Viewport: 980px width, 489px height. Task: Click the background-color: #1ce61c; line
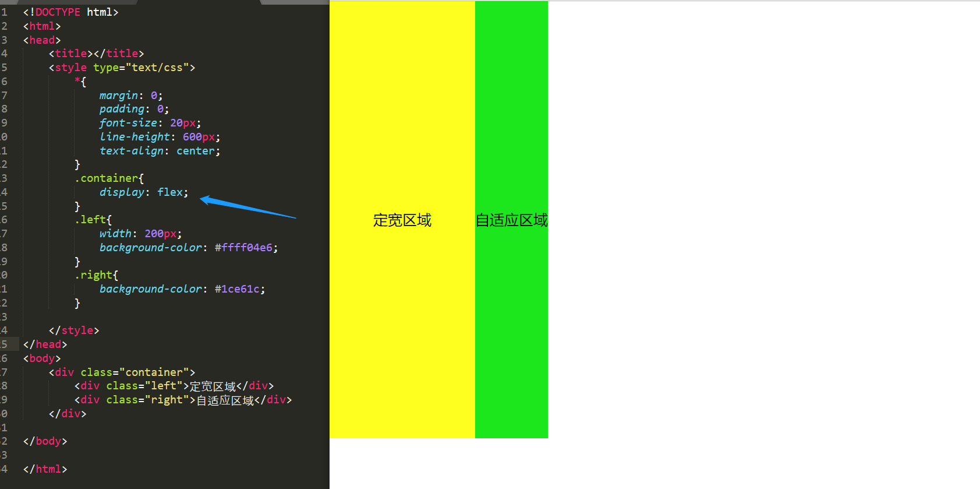pos(182,289)
